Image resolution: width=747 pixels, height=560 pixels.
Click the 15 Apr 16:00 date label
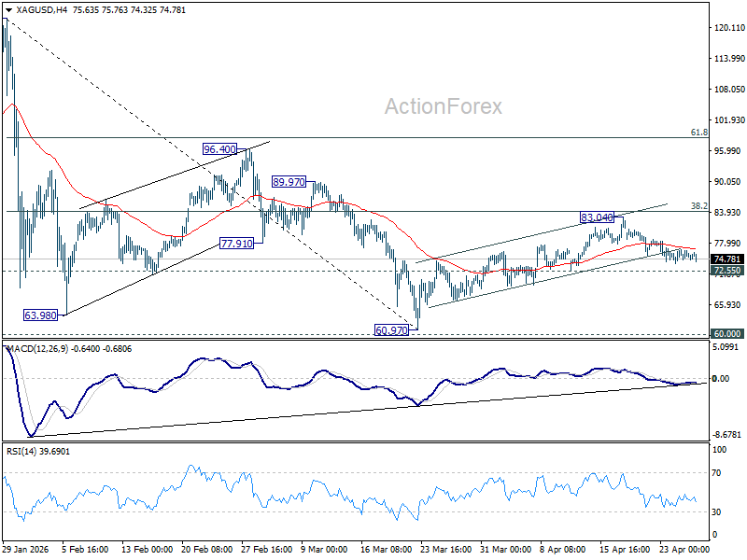625,549
